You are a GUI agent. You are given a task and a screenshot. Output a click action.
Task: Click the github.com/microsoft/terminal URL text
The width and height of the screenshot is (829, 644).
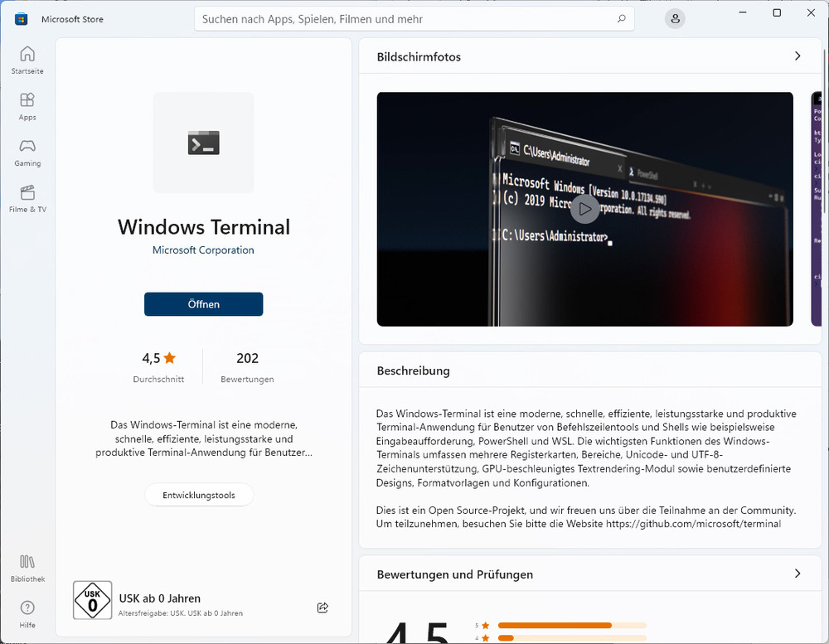693,524
